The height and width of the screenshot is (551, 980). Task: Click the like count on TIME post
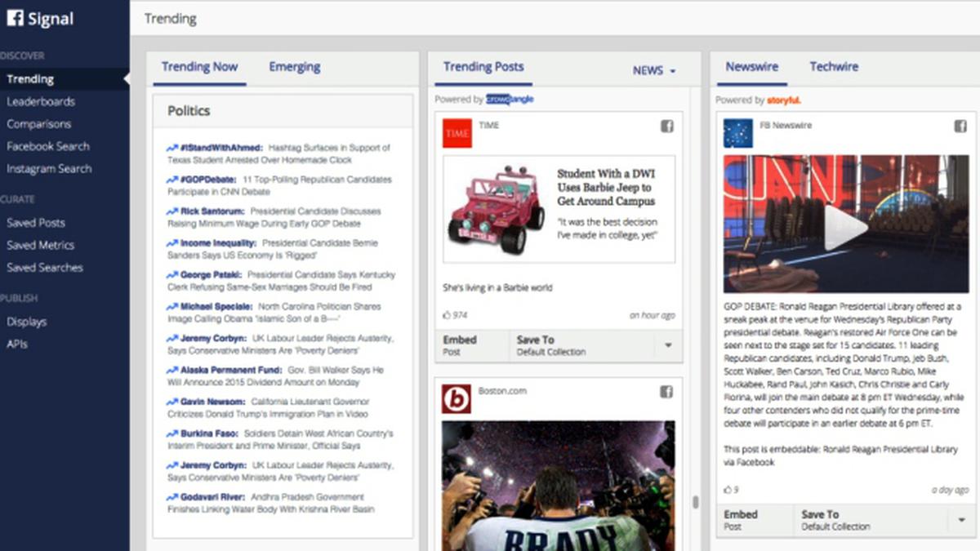(x=455, y=315)
